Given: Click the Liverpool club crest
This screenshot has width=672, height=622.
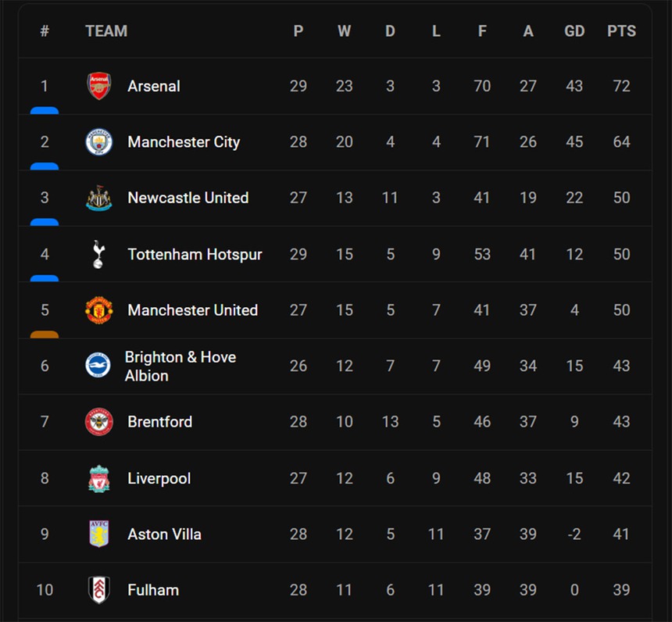Looking at the screenshot, I should [x=99, y=478].
